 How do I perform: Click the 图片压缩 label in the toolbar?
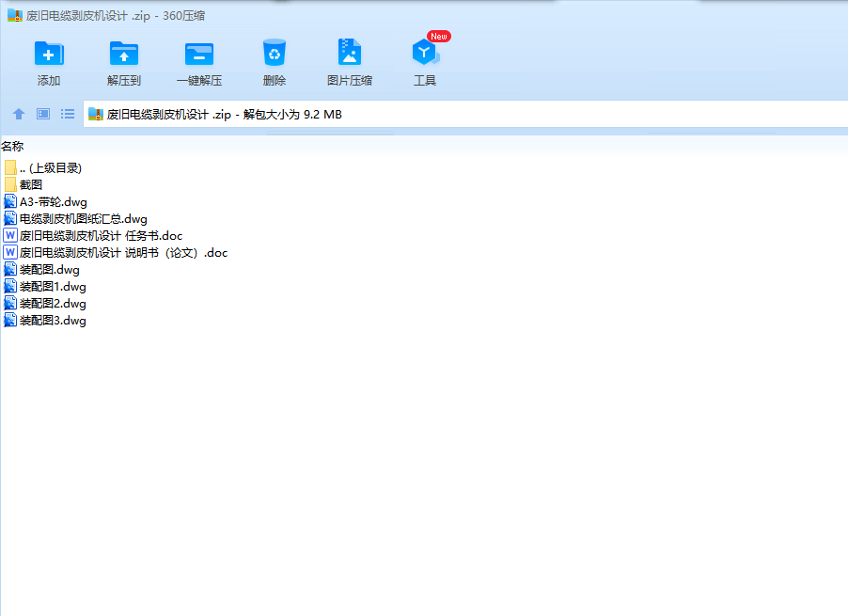click(x=350, y=81)
